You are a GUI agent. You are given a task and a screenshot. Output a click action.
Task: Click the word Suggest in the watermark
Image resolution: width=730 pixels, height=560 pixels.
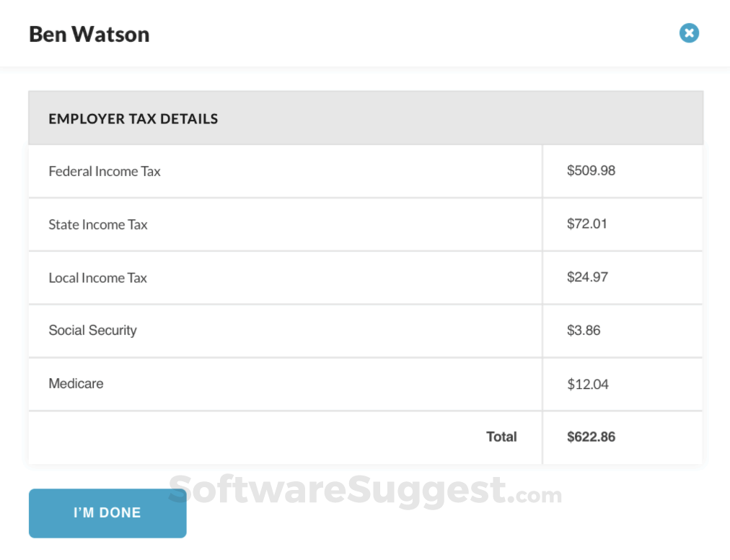pos(426,492)
